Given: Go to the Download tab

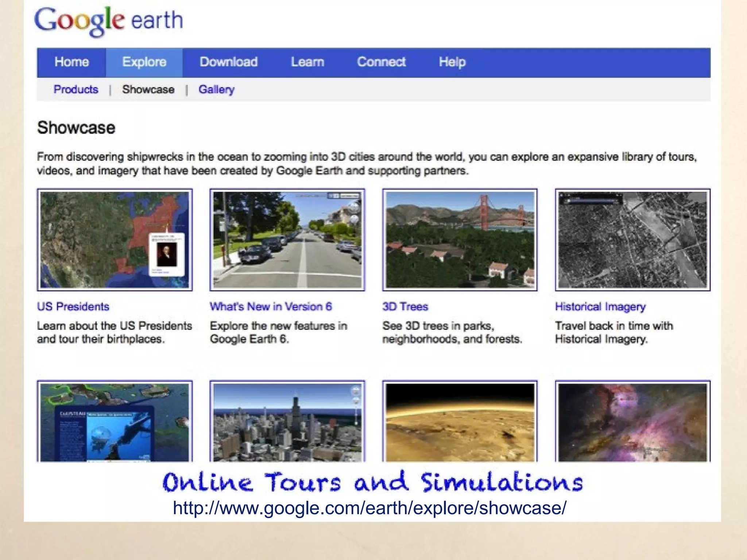Looking at the screenshot, I should click(229, 62).
